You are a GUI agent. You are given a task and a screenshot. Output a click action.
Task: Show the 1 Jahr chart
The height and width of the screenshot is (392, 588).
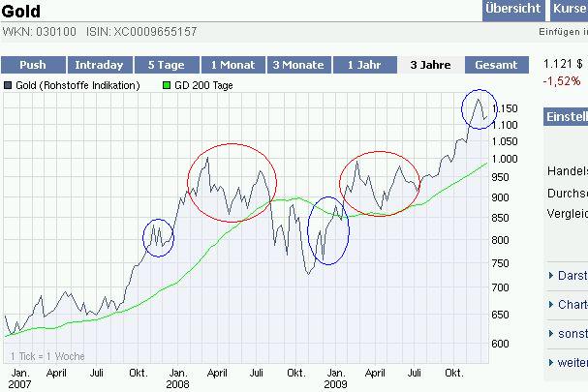[x=365, y=65]
